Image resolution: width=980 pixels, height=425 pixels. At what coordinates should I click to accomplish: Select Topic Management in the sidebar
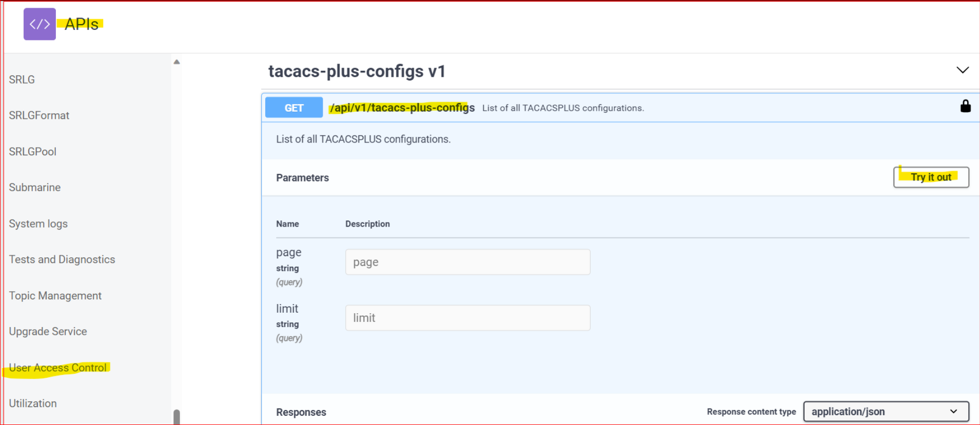pos(55,295)
